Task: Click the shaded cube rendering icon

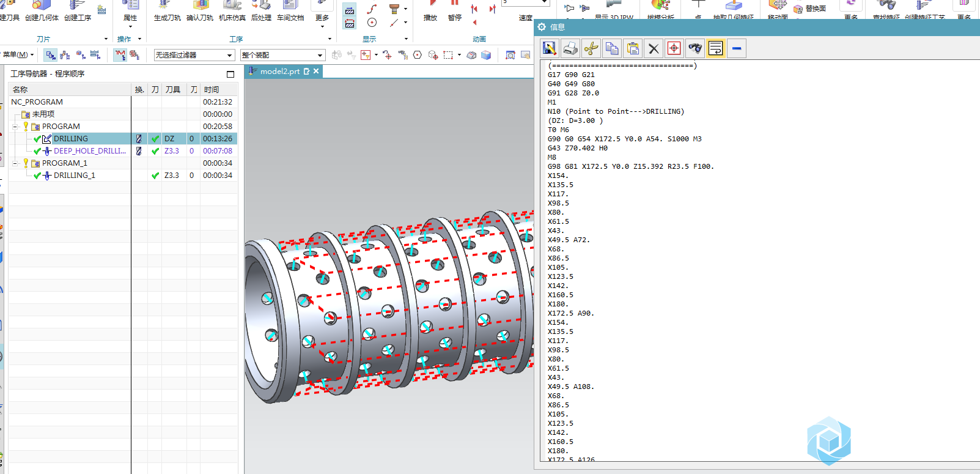Action: coord(486,55)
